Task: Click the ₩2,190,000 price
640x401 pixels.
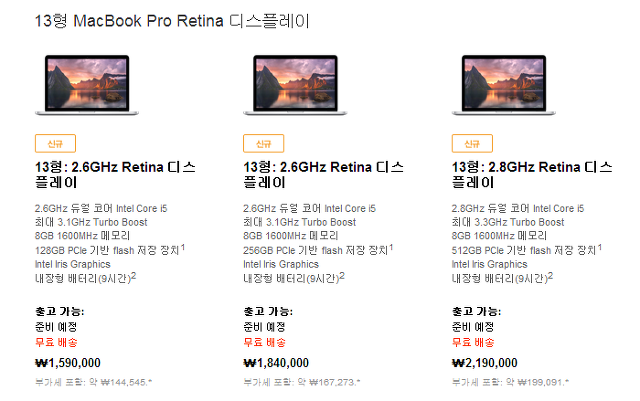Action: pos(485,363)
